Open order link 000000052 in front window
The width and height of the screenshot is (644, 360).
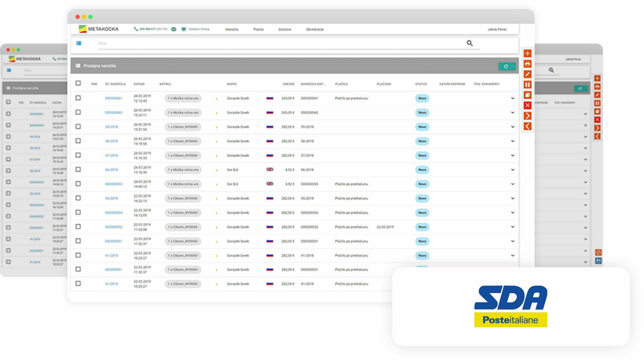coord(114,227)
